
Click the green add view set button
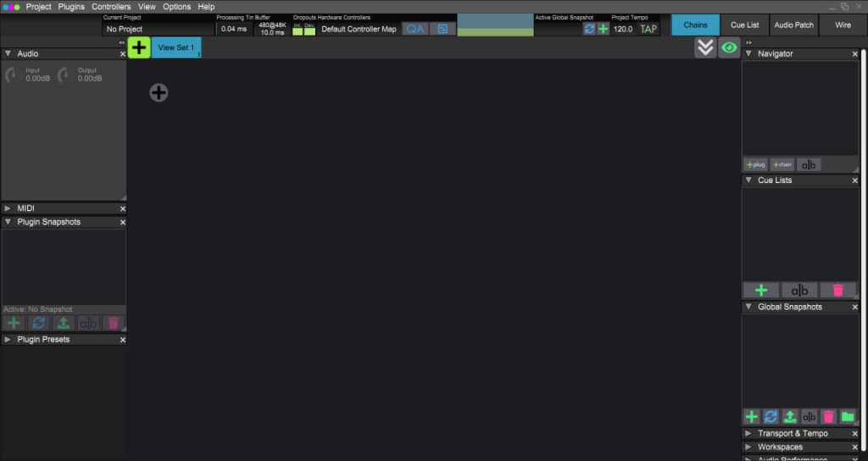[x=139, y=48]
